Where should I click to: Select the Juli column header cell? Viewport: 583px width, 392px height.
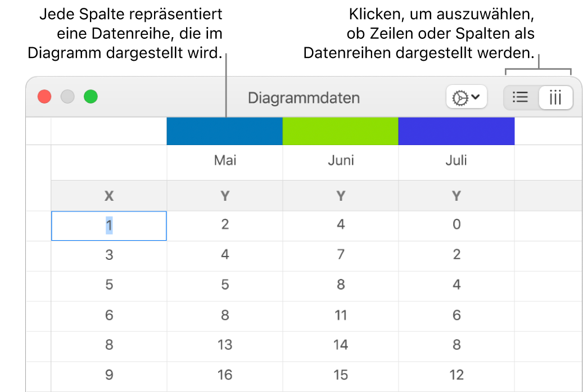click(456, 161)
